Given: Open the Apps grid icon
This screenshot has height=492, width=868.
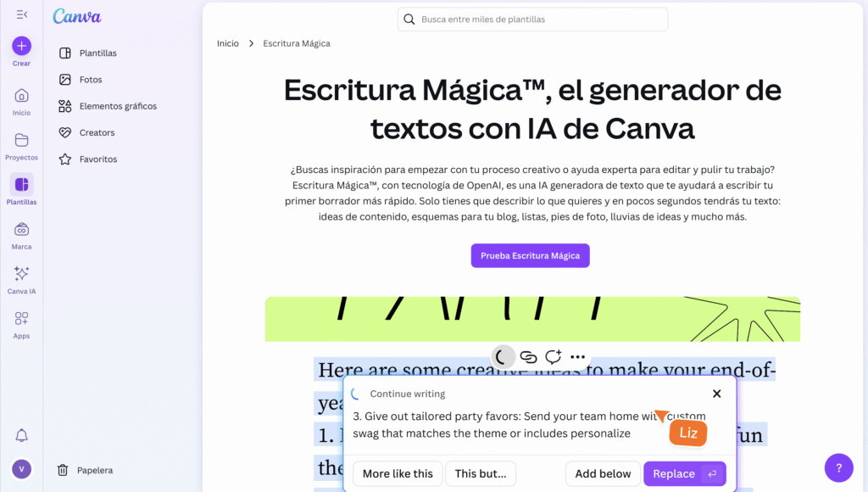Looking at the screenshot, I should point(21,319).
